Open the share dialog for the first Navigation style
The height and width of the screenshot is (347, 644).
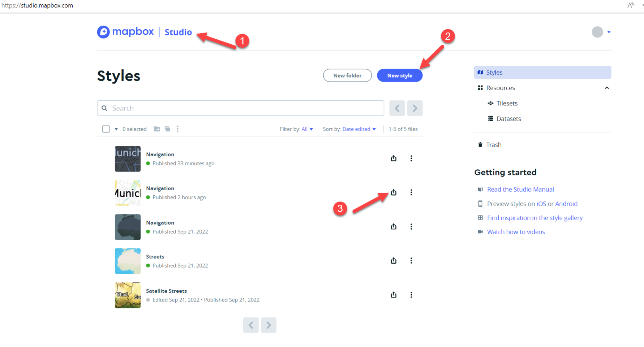click(394, 158)
